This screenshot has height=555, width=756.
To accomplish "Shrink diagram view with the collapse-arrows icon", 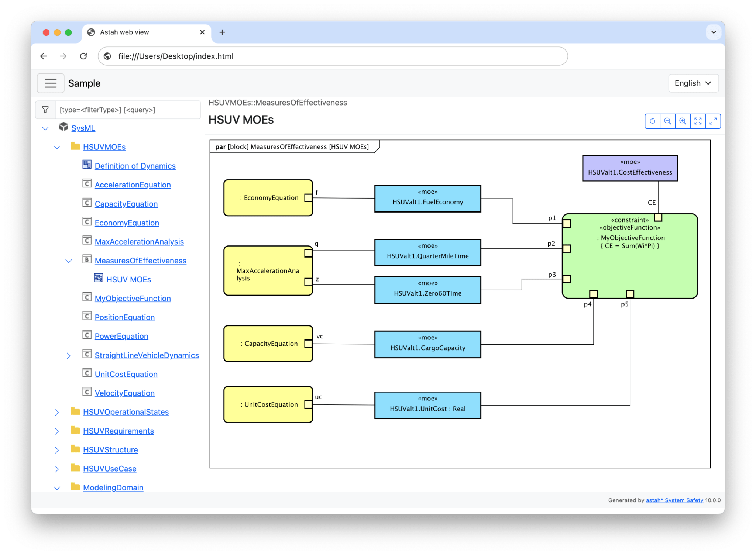I will click(713, 121).
